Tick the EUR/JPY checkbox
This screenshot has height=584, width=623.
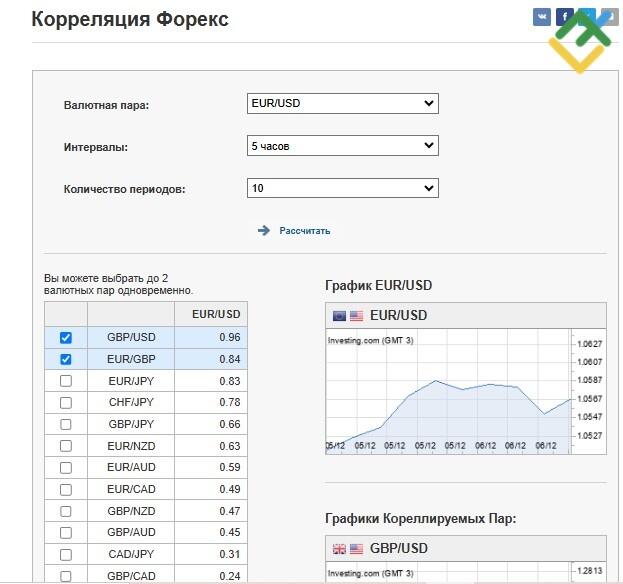pyautogui.click(x=66, y=381)
